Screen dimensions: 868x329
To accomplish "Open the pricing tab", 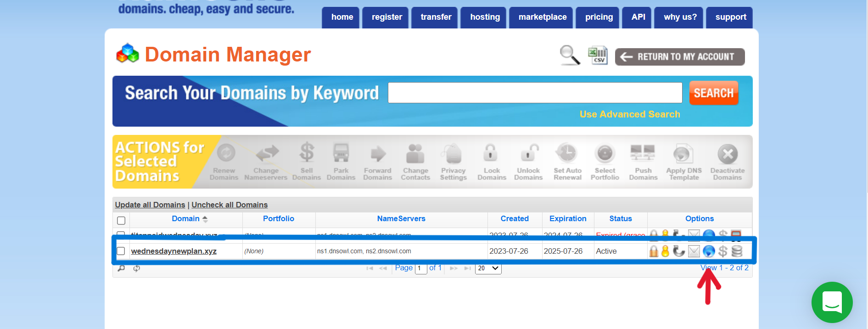I will (599, 17).
